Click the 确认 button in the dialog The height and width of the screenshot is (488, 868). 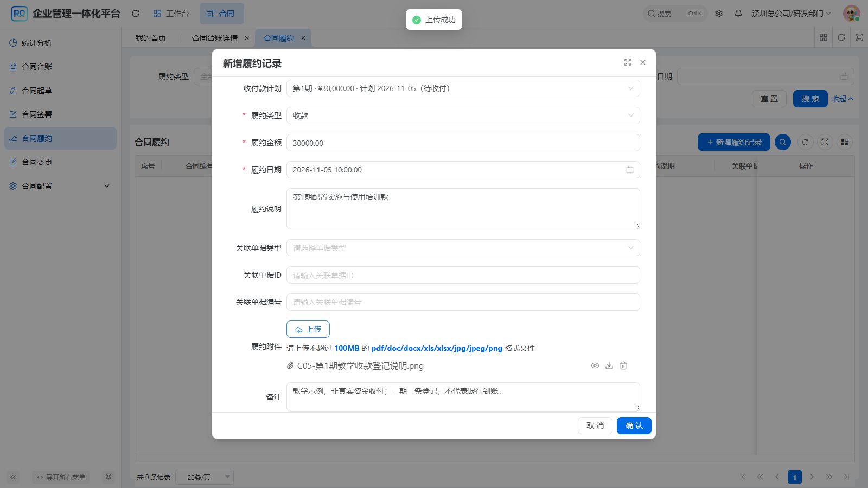634,426
